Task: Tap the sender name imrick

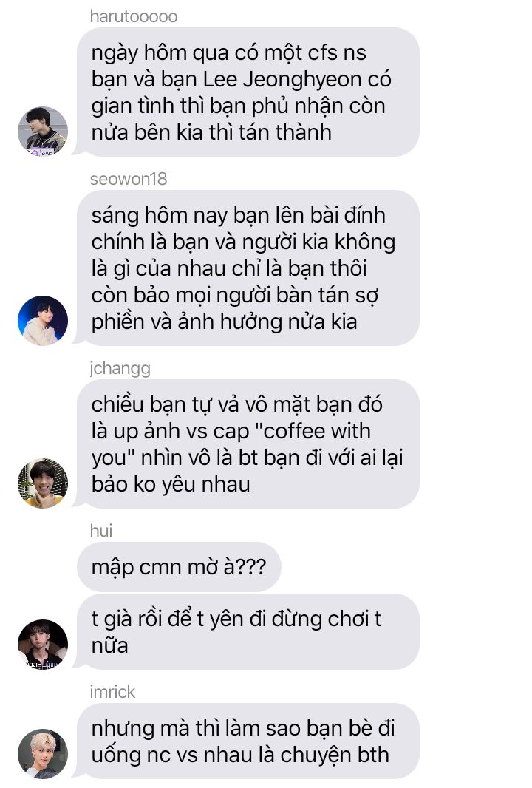Action: [112, 692]
